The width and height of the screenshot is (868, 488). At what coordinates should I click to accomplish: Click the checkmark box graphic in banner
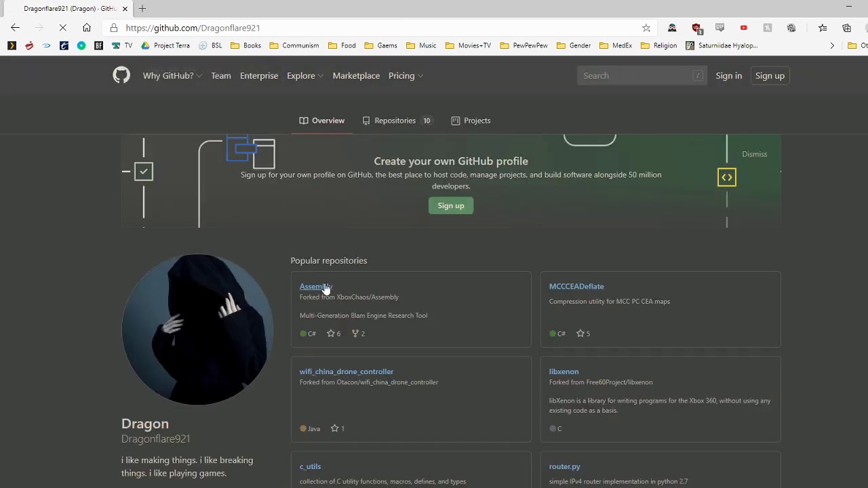tap(143, 171)
